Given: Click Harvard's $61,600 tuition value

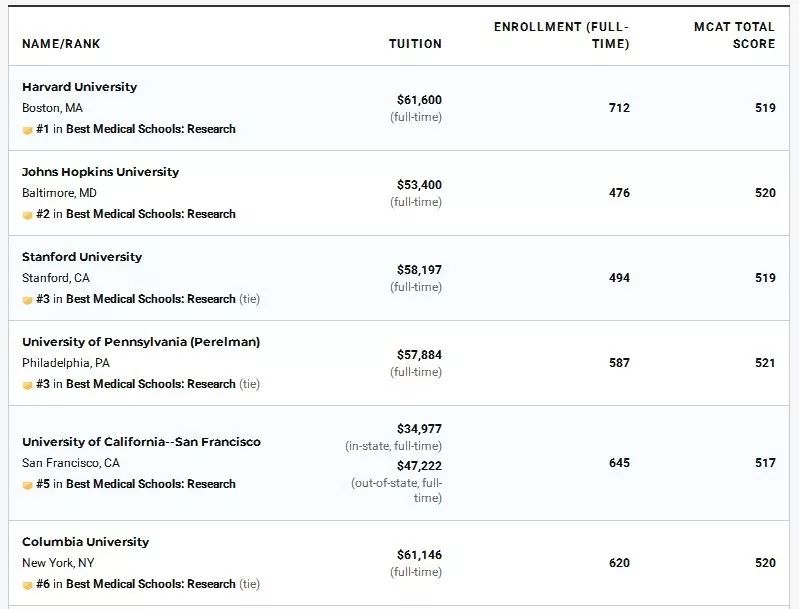Looking at the screenshot, I should click(x=419, y=100).
